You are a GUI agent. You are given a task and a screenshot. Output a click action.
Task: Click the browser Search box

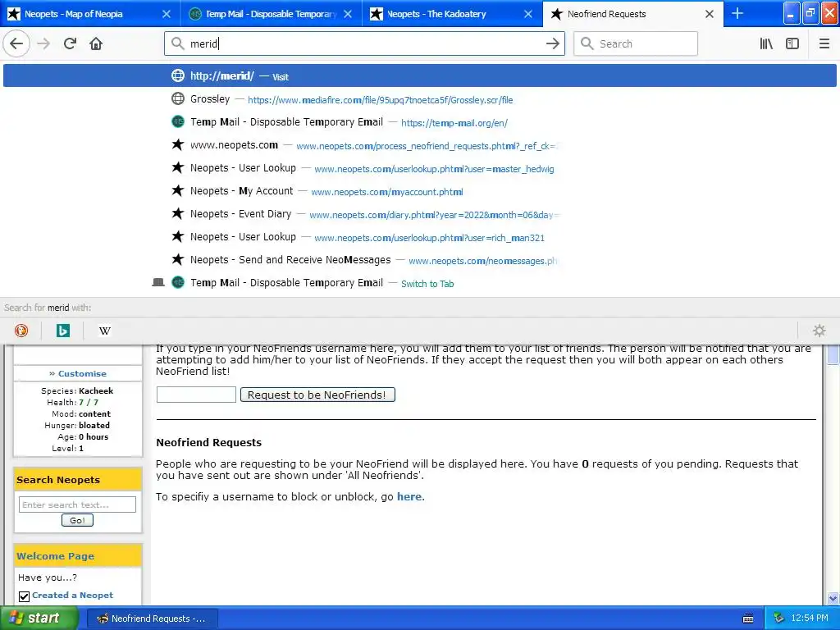636,43
